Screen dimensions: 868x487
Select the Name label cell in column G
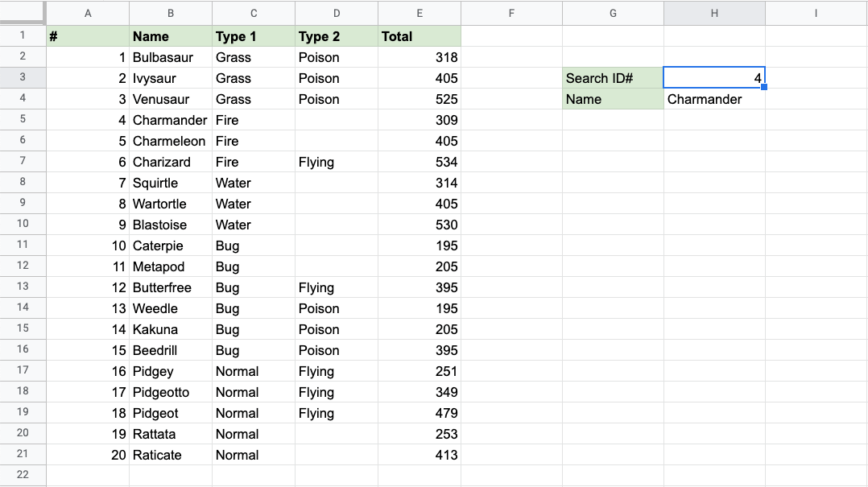coord(613,99)
